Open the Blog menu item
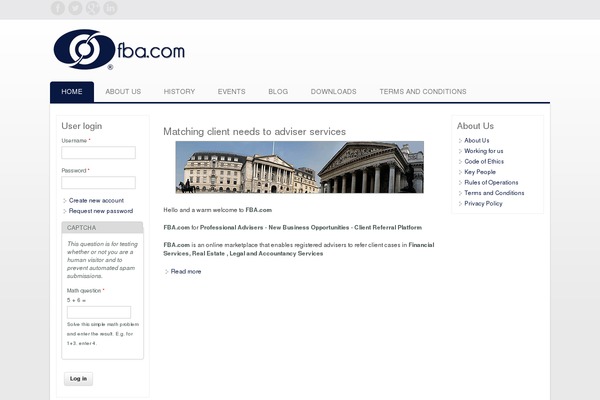The image size is (600, 400). pyautogui.click(x=278, y=92)
